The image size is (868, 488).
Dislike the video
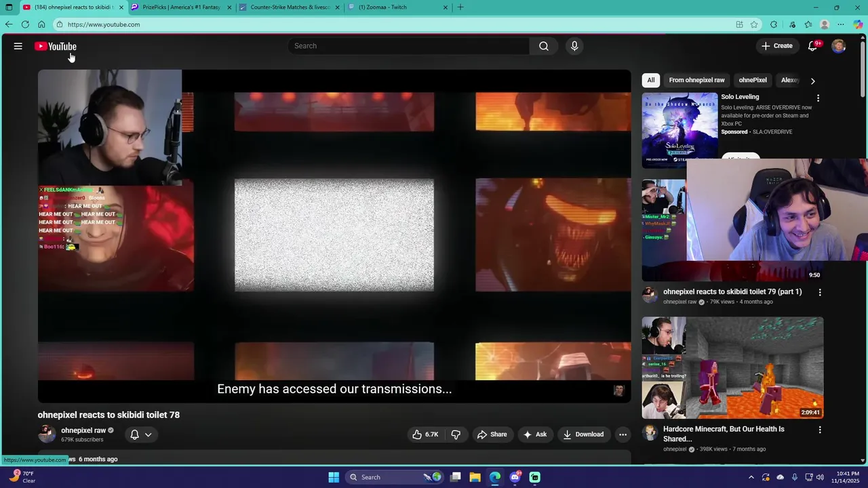(456, 434)
